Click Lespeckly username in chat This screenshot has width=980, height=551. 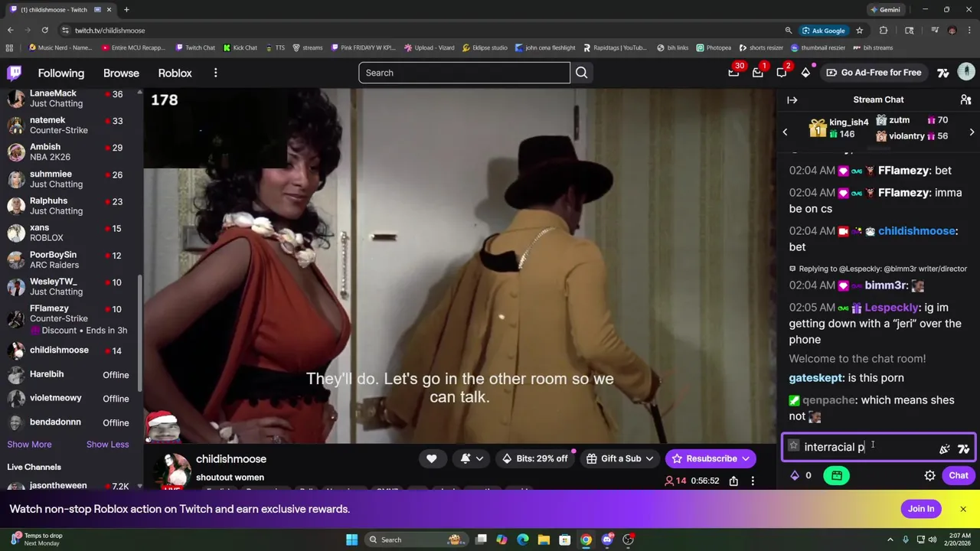tap(891, 307)
